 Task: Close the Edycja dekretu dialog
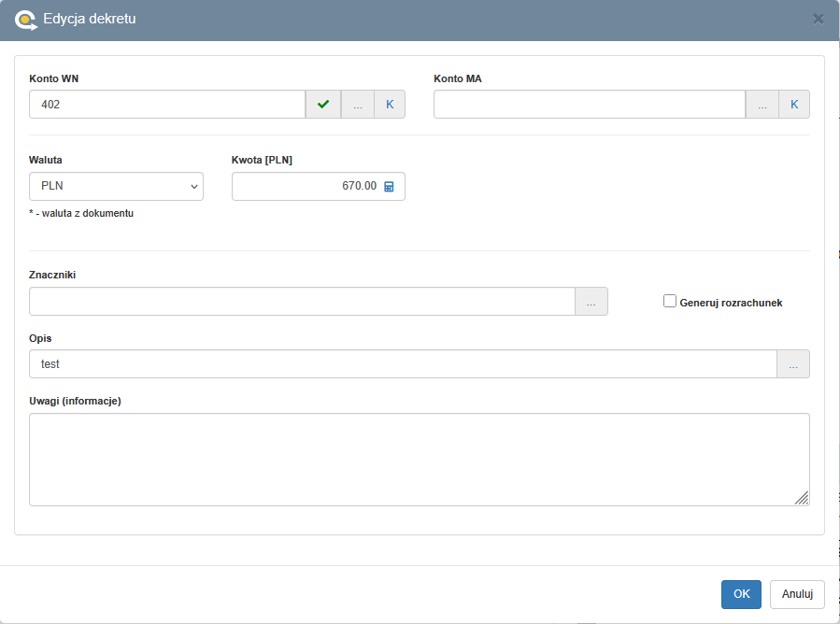pyautogui.click(x=819, y=19)
